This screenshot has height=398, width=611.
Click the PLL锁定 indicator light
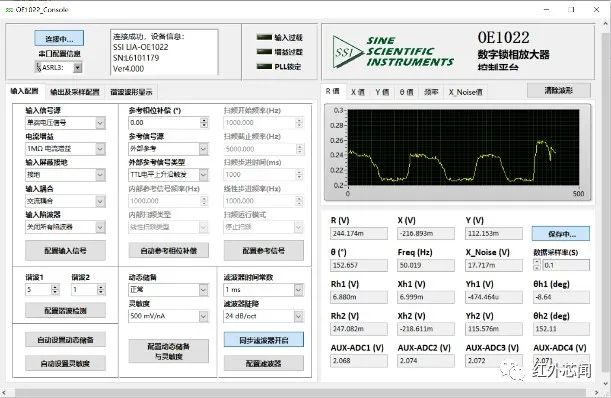(264, 66)
